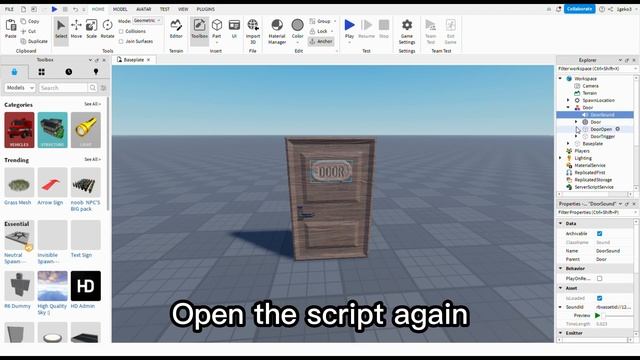
Task: Click the Toolbox Search input field
Action: pos(63,88)
